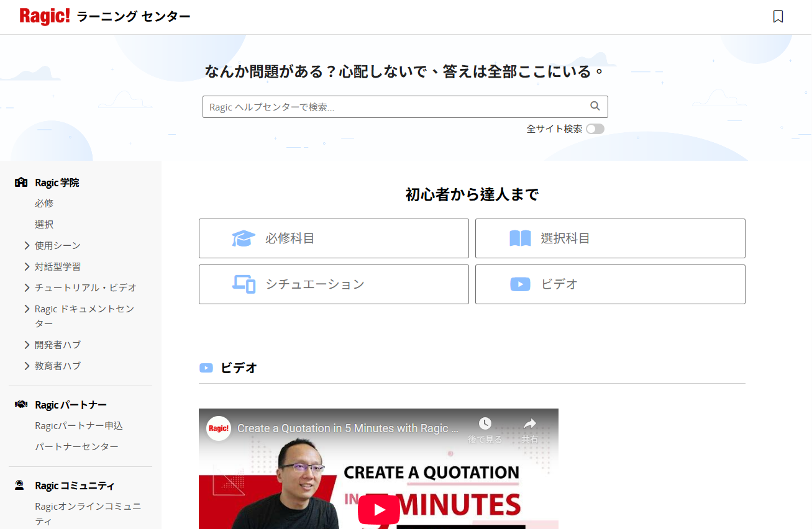The width and height of the screenshot is (812, 529).
Task: Click the Ragic! logo in the header
Action: 45,16
